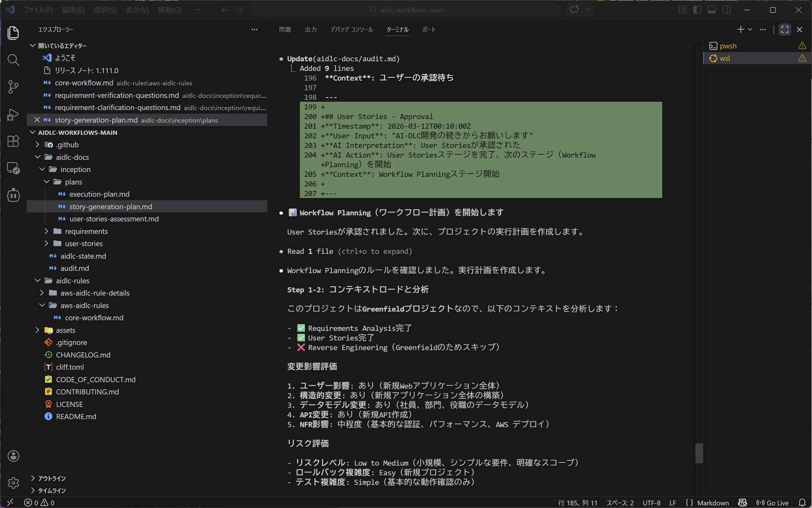Close story-generation-plan.md in open editors

pos(37,120)
